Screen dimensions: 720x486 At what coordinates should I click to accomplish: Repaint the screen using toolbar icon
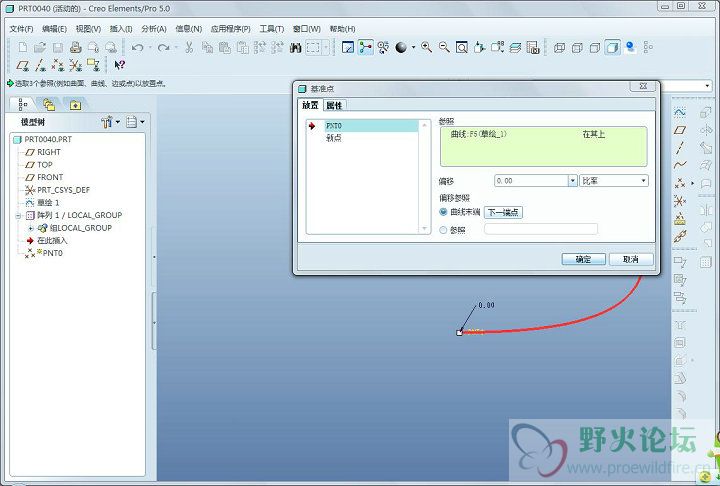pyautogui.click(x=348, y=47)
